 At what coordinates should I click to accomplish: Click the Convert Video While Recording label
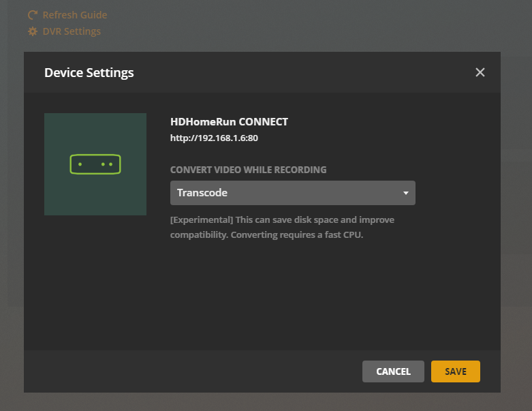[x=249, y=170]
